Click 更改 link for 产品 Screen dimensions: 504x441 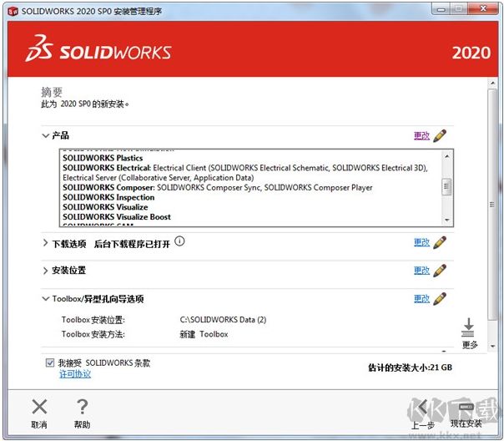coord(421,136)
